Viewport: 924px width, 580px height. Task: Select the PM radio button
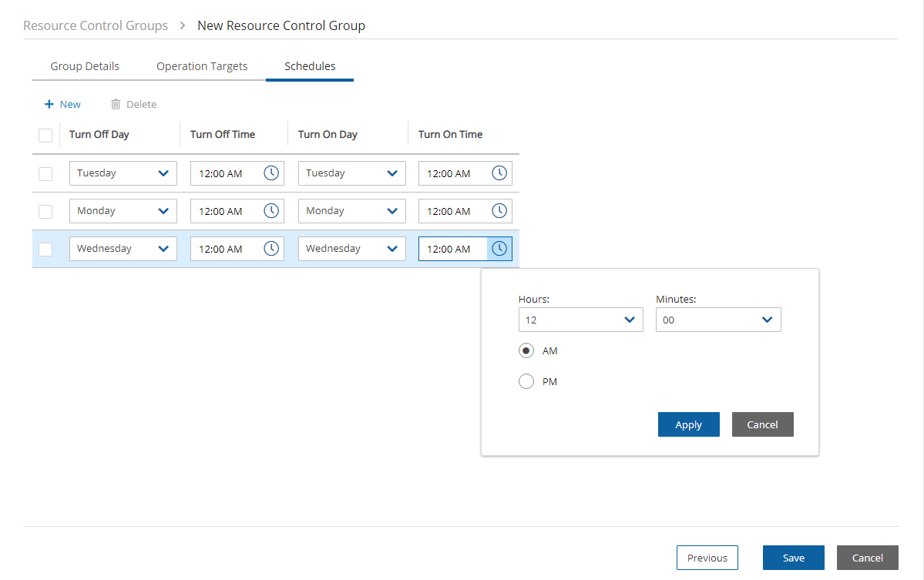coord(526,381)
